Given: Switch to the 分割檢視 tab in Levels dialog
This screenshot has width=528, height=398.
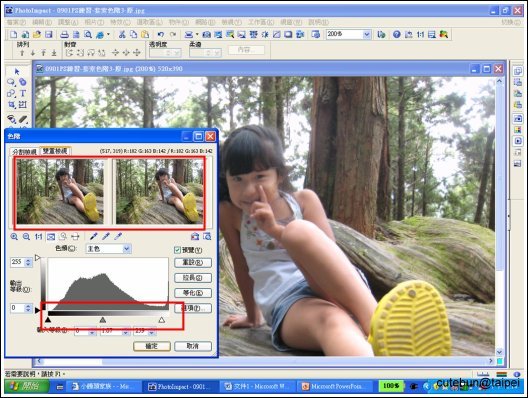Looking at the screenshot, I should coord(24,152).
